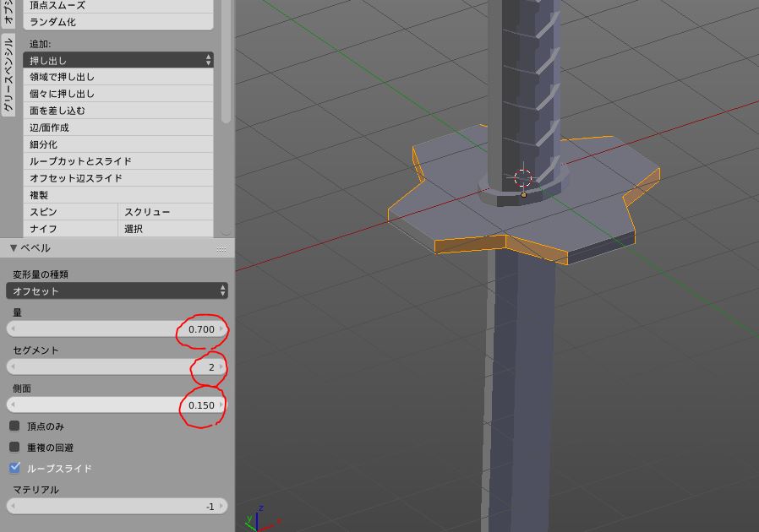Increase 側面 value with right arrow
This screenshot has height=532, width=759.
[221, 404]
